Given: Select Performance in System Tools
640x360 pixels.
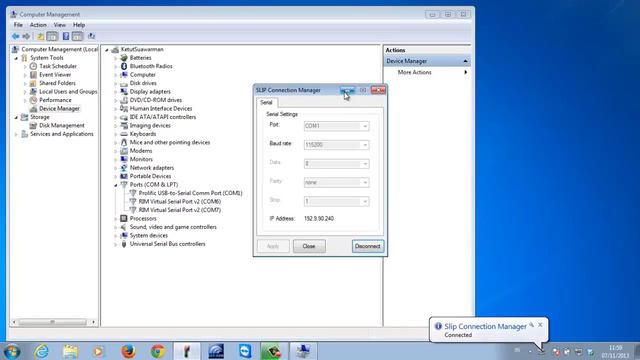Looking at the screenshot, I should tap(55, 100).
